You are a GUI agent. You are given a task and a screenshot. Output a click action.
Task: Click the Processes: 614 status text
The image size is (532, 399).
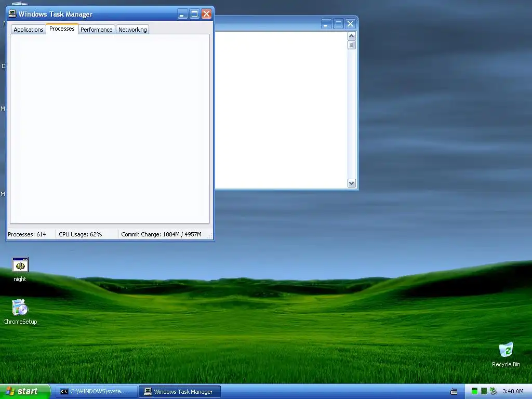click(x=27, y=234)
